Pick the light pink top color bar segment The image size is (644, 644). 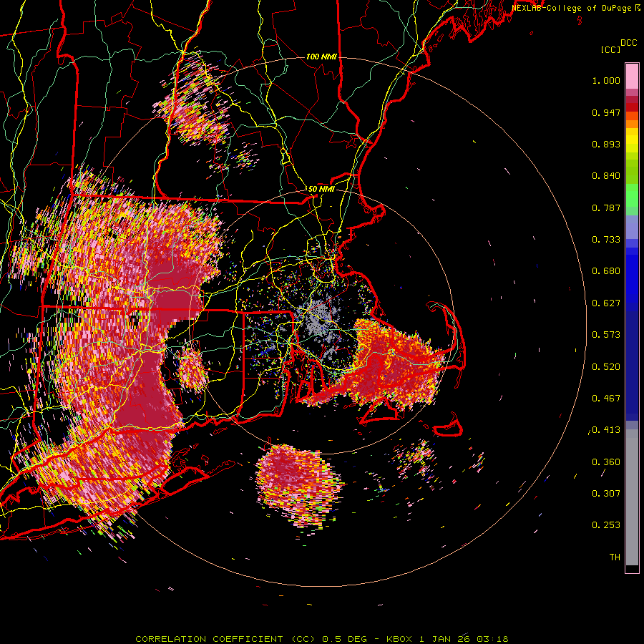point(632,76)
